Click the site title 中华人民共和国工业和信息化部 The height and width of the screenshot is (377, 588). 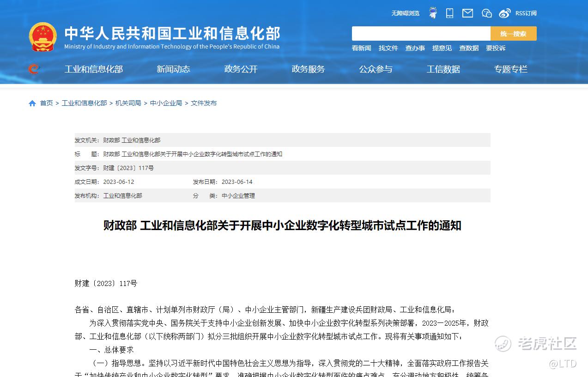pyautogui.click(x=172, y=33)
